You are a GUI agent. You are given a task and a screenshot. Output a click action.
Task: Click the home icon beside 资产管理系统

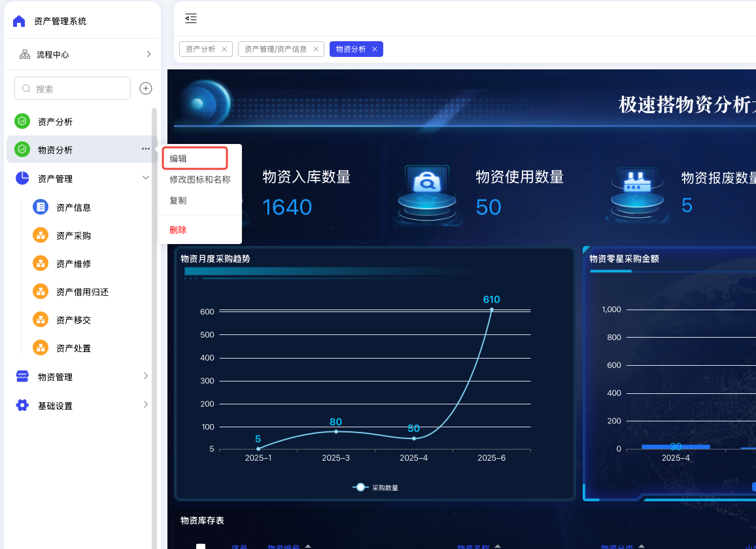(x=19, y=21)
